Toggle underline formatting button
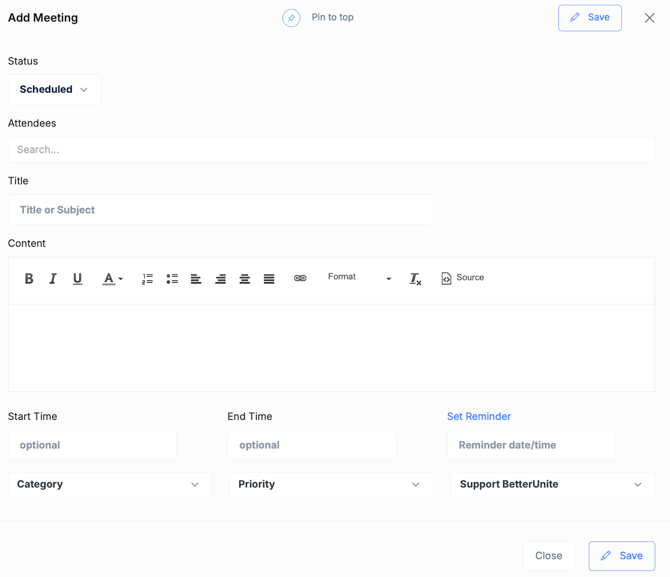 [77, 279]
